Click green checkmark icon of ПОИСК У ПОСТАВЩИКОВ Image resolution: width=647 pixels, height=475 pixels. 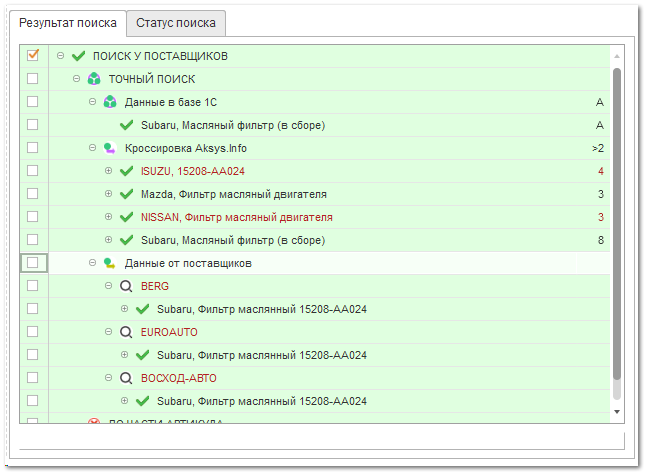point(78,56)
